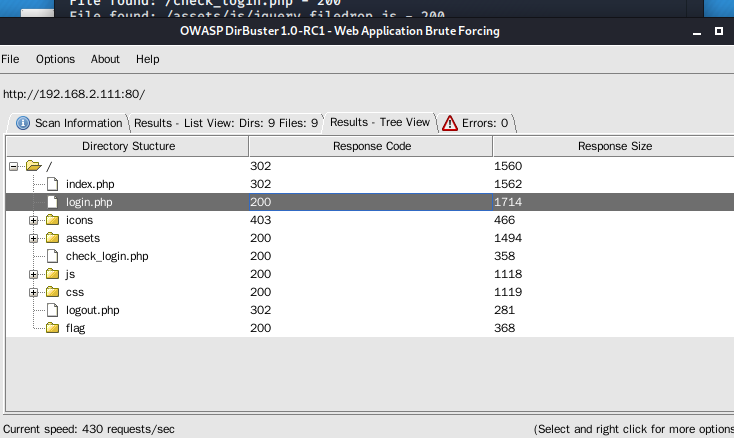
Task: Expand the icons folder node
Action: click(33, 220)
